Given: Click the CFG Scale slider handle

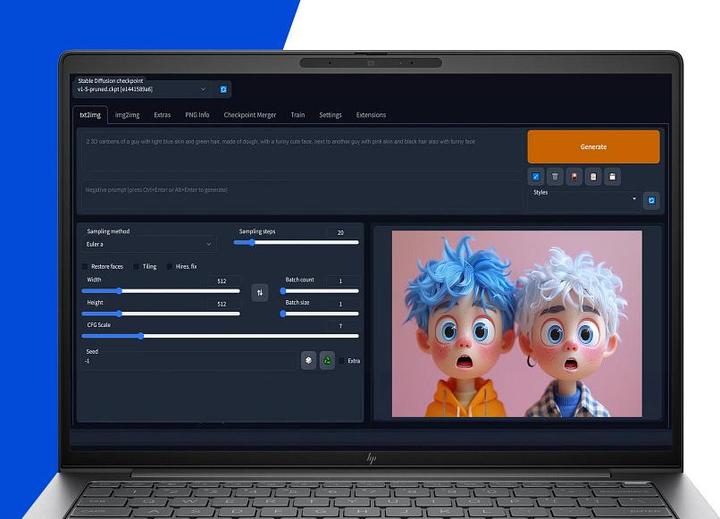Looking at the screenshot, I should point(140,336).
